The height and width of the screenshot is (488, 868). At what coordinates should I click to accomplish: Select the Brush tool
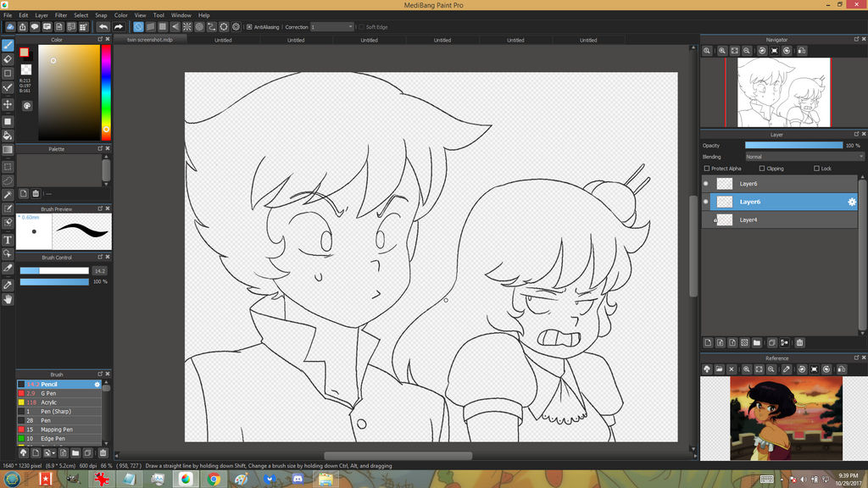[8, 45]
